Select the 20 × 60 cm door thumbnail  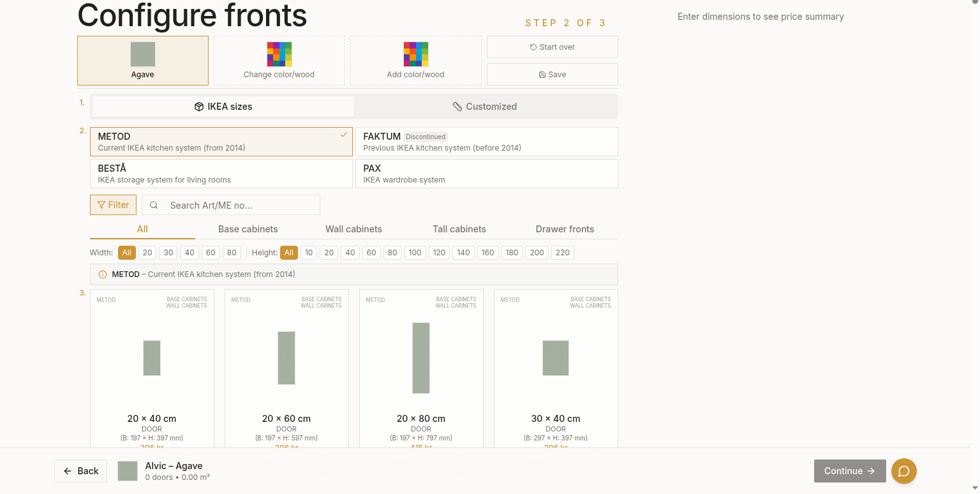286,358
